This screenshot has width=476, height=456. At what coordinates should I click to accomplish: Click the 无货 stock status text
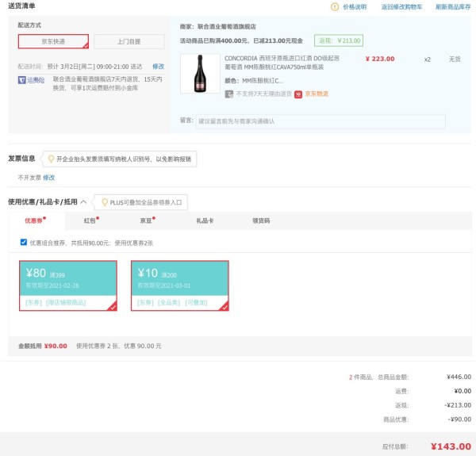(455, 59)
